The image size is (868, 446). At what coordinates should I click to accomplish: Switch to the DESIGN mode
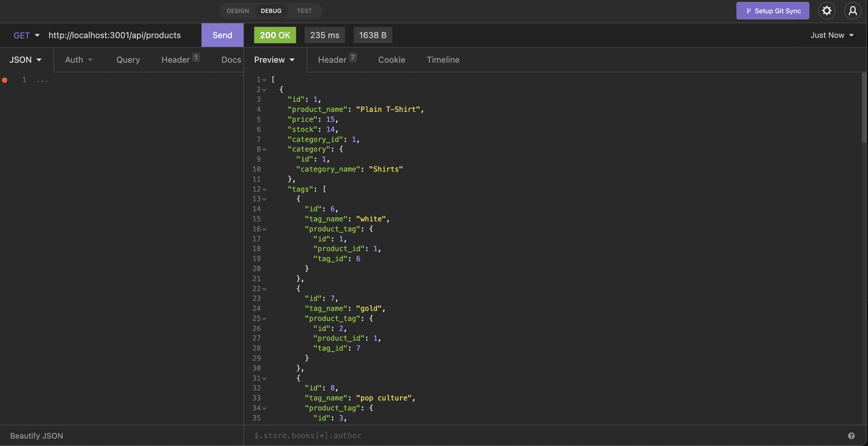[x=238, y=11]
